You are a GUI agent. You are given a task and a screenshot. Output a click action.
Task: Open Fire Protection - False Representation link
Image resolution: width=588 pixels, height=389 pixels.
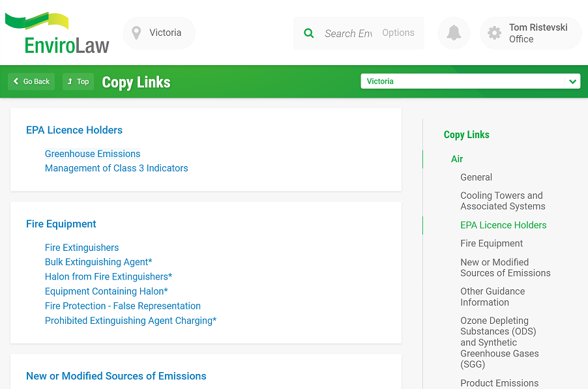pyautogui.click(x=123, y=306)
